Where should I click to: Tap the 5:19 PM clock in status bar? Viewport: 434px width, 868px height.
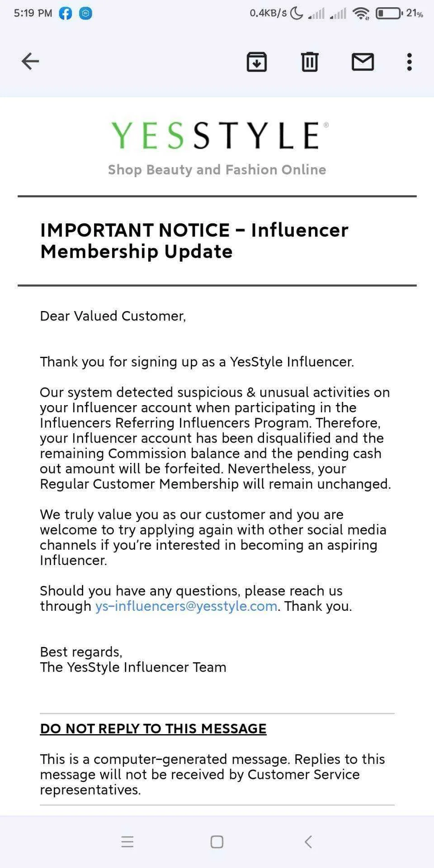[x=33, y=13]
